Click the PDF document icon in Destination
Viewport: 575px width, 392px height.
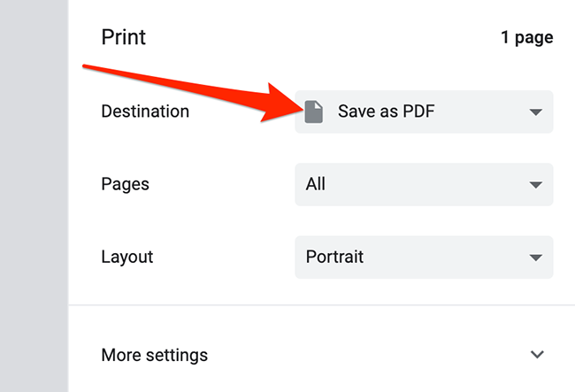[x=313, y=112]
